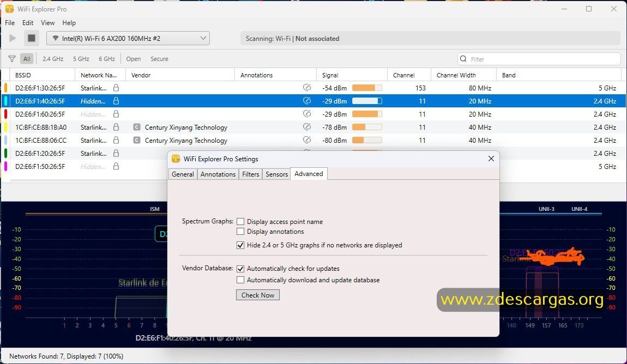Image resolution: width=627 pixels, height=364 pixels.
Task: Open the File menu
Action: pyautogui.click(x=10, y=23)
